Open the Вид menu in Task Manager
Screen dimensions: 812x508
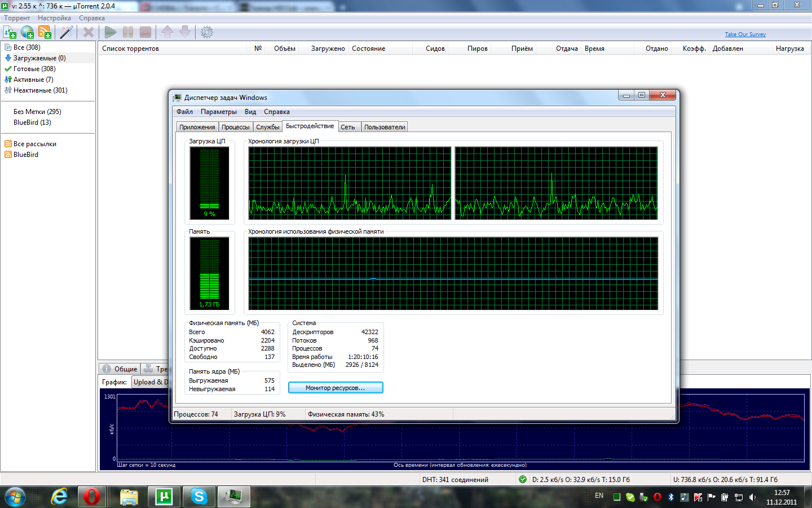point(250,112)
